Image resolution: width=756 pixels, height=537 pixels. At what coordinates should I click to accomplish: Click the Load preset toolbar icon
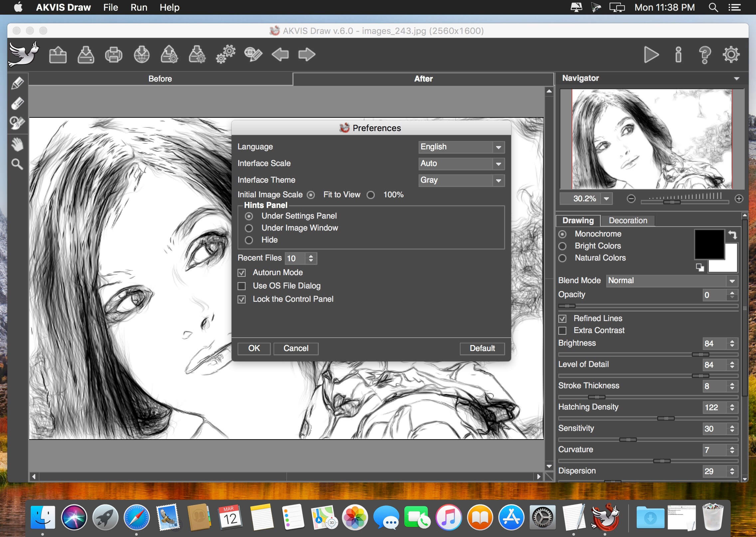(x=169, y=55)
